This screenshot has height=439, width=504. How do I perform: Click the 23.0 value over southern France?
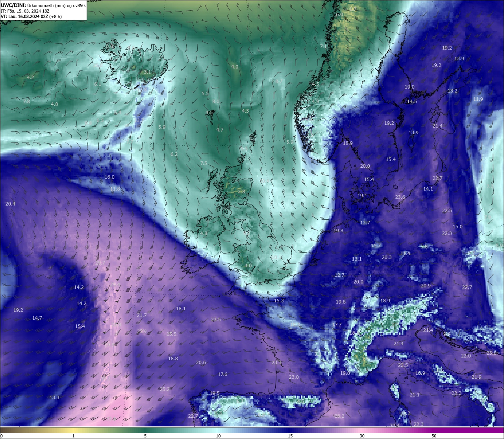pyautogui.click(x=294, y=377)
